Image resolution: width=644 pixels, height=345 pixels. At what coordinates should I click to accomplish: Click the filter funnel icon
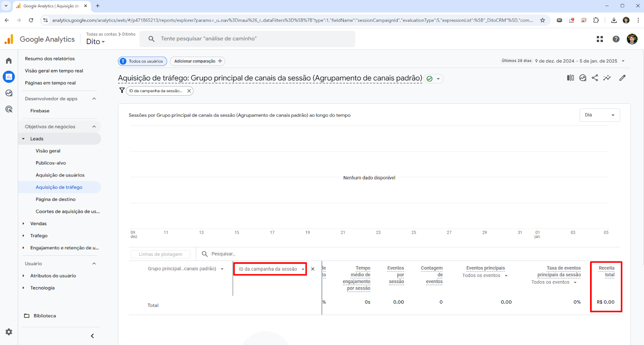coord(122,90)
